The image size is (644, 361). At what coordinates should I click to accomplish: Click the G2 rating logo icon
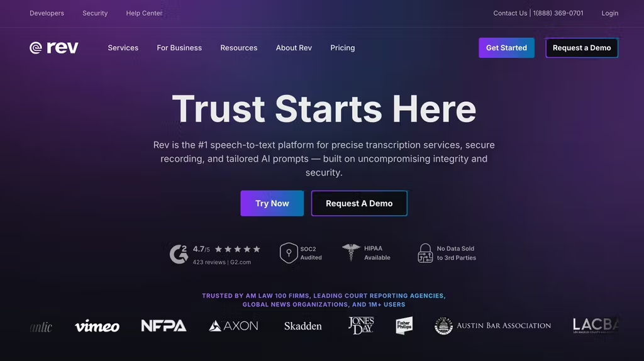(179, 254)
